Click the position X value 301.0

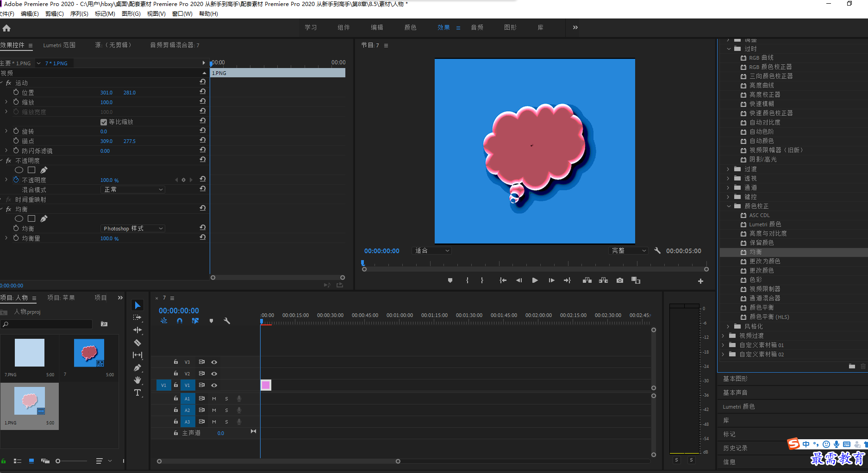pyautogui.click(x=106, y=93)
